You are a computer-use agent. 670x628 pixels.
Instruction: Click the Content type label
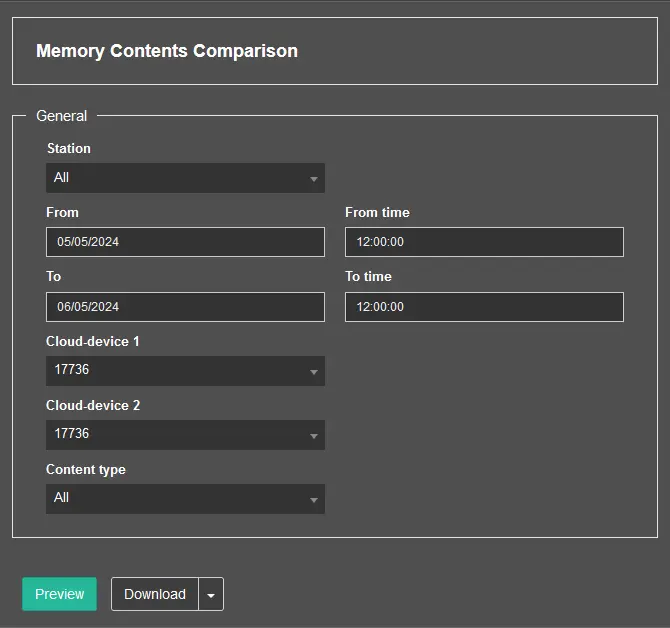[x=86, y=469]
